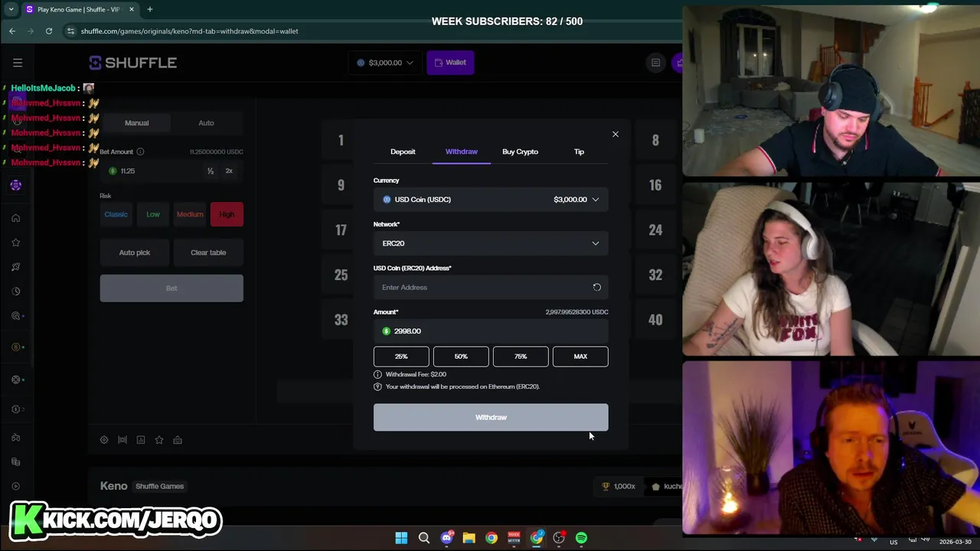Switch to the Tip tab

click(x=579, y=152)
